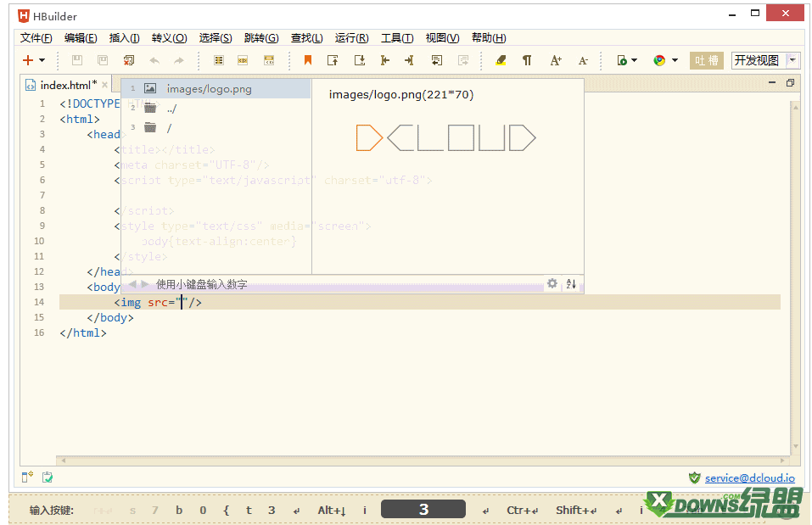This screenshot has height=525, width=812.
Task: Click the Chrome browser preview icon
Action: [x=659, y=60]
